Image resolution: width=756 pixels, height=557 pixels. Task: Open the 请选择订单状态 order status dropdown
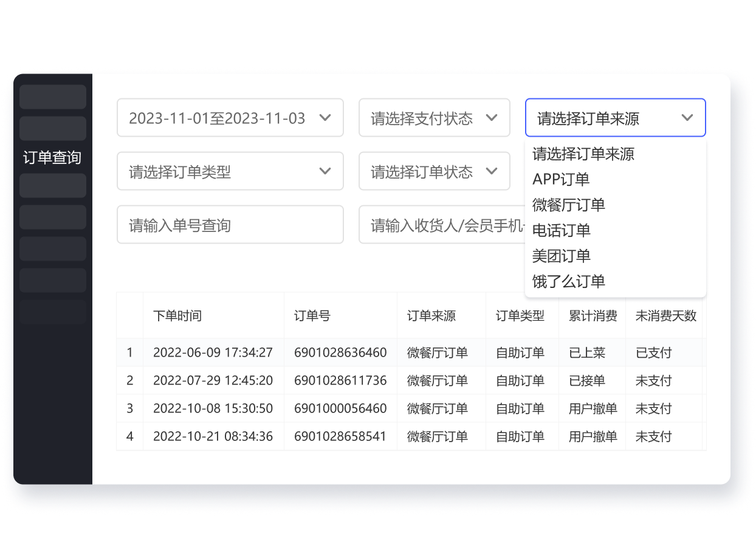click(x=433, y=171)
